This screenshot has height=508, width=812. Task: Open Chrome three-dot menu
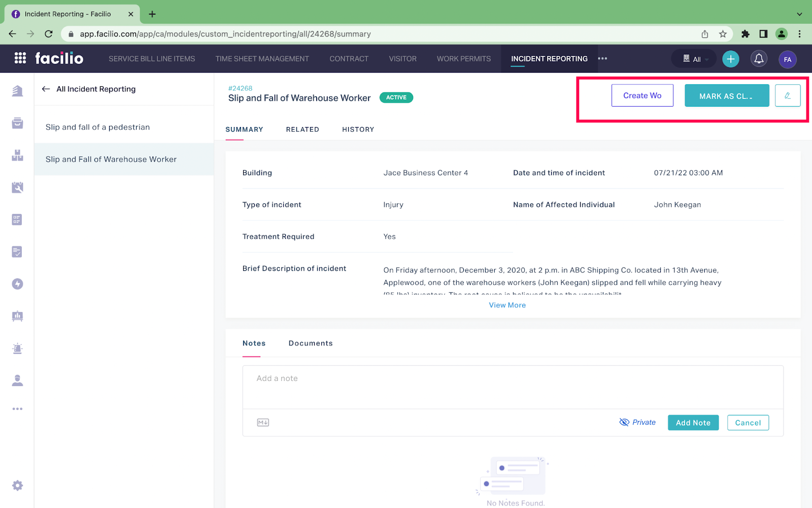pos(799,34)
